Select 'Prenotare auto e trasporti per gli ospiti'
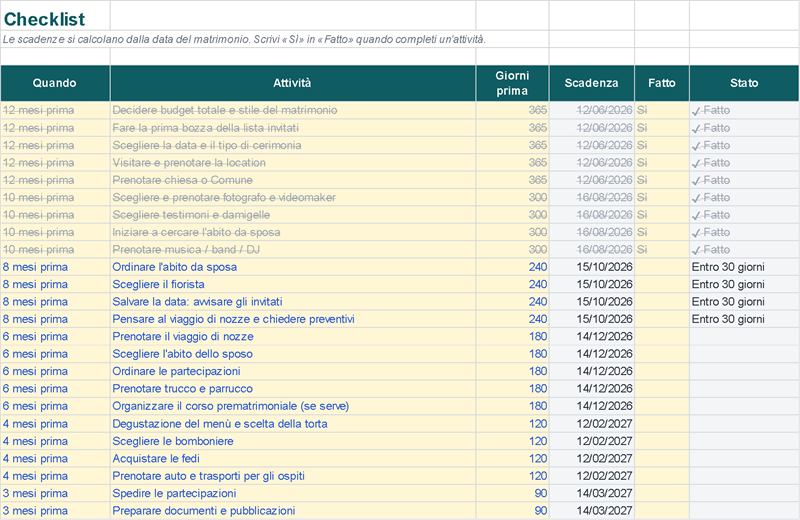Image resolution: width=800 pixels, height=520 pixels. tap(293, 475)
